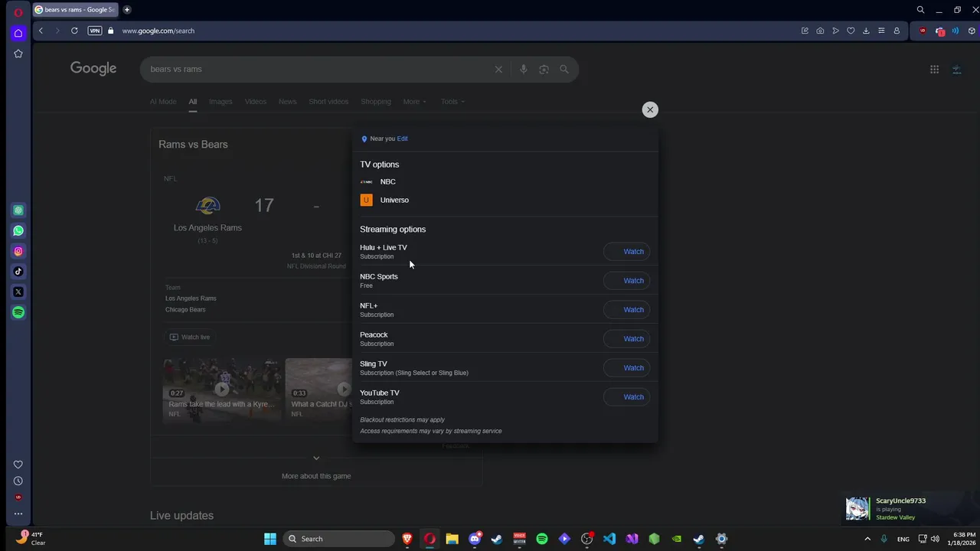Switch to the Short videos tab

click(x=328, y=102)
